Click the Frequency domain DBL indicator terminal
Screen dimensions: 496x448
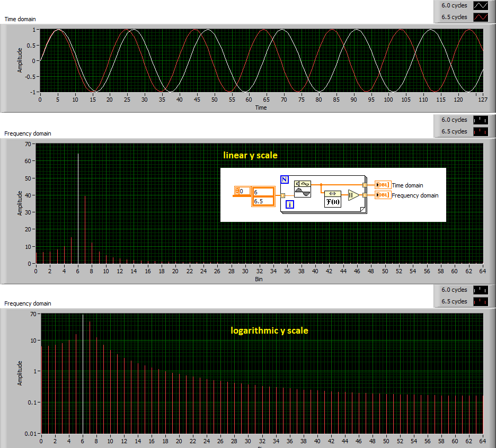pyautogui.click(x=384, y=194)
